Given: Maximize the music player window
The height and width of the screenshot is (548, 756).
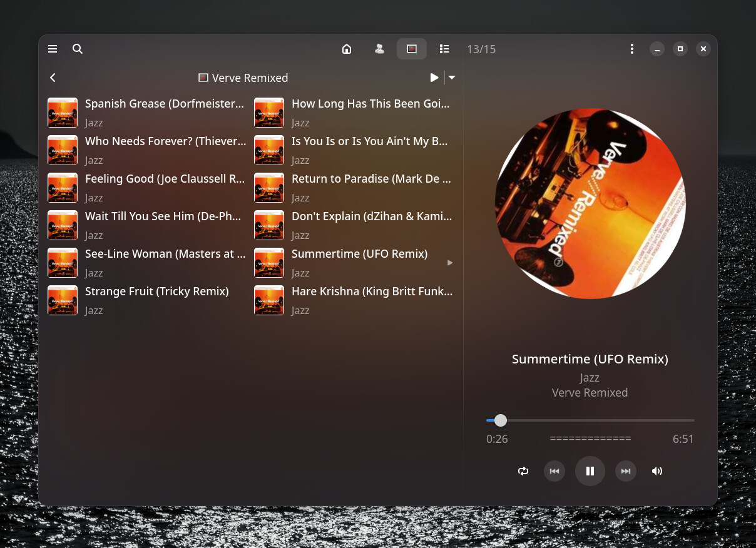Looking at the screenshot, I should click(680, 49).
